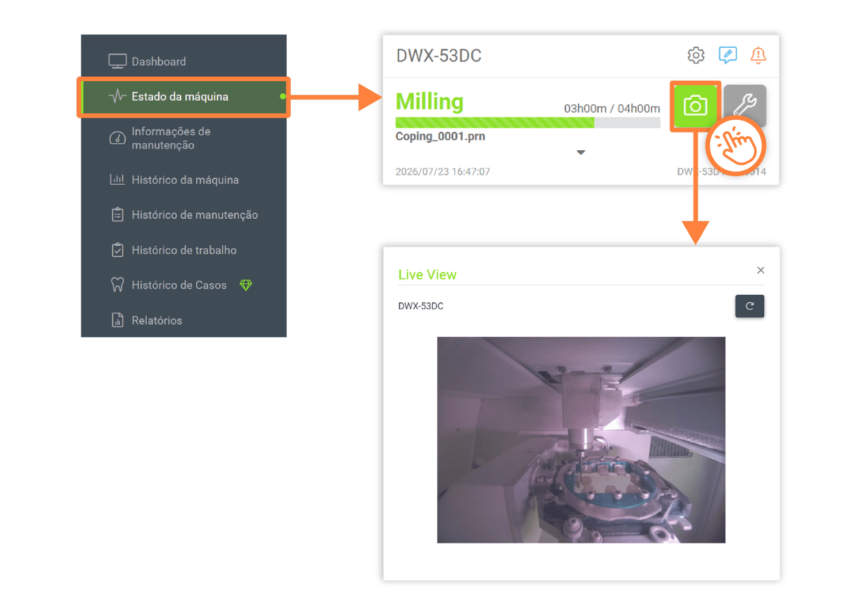Refresh the Live View image
Screen dimensions: 861x616
click(749, 306)
